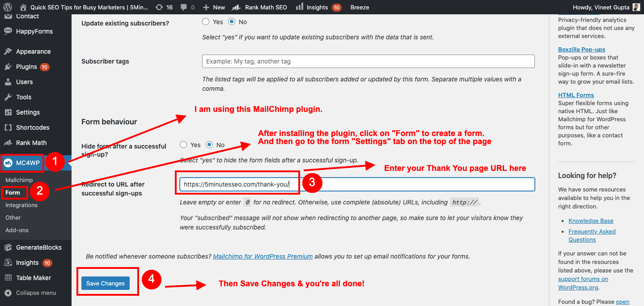The width and height of the screenshot is (644, 306).
Task: Click the Subscriber tags input field
Action: click(369, 61)
